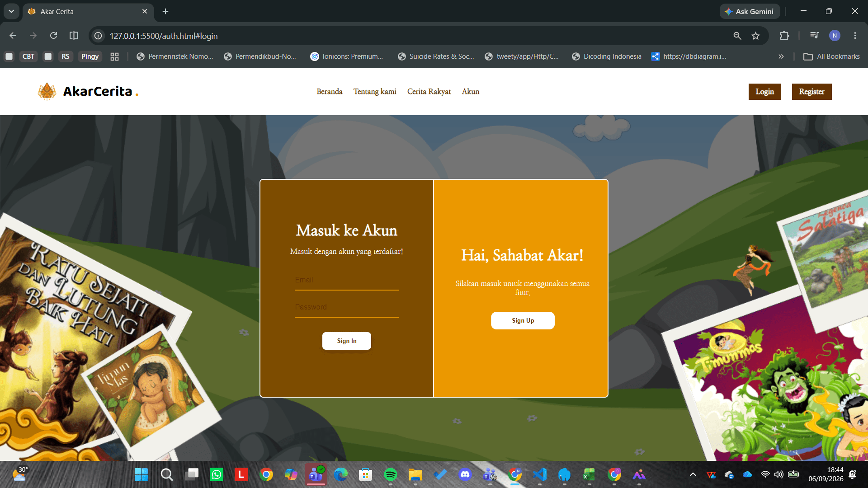Open the CBT bookmark
868x488 pixels.
click(x=28, y=56)
